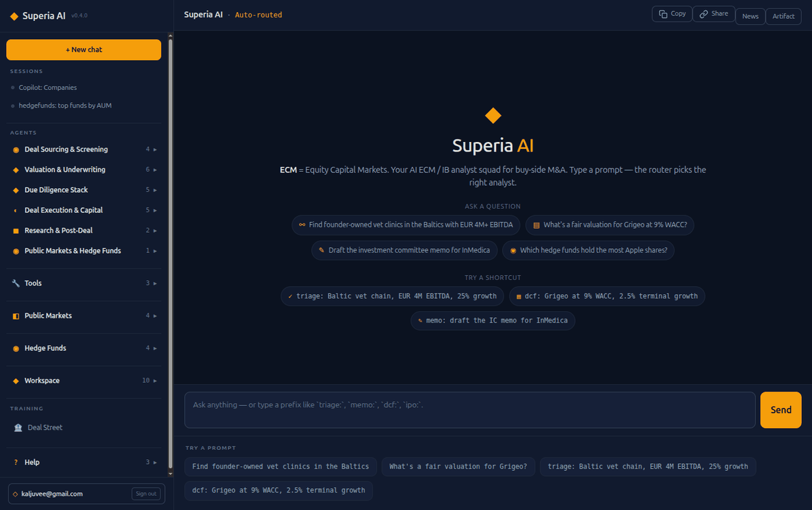Image resolution: width=812 pixels, height=510 pixels.
Task: Expand Deal Sourcing & Screening arrow
Action: click(155, 149)
